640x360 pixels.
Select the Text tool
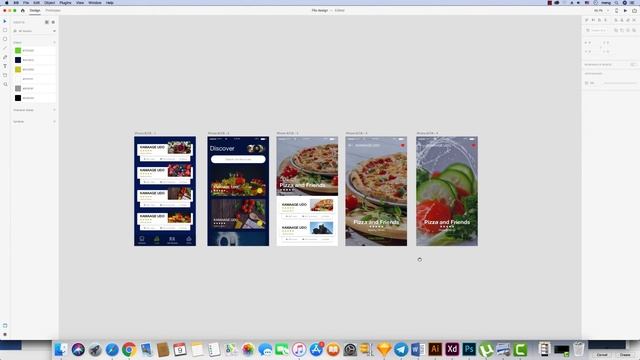[x=5, y=66]
